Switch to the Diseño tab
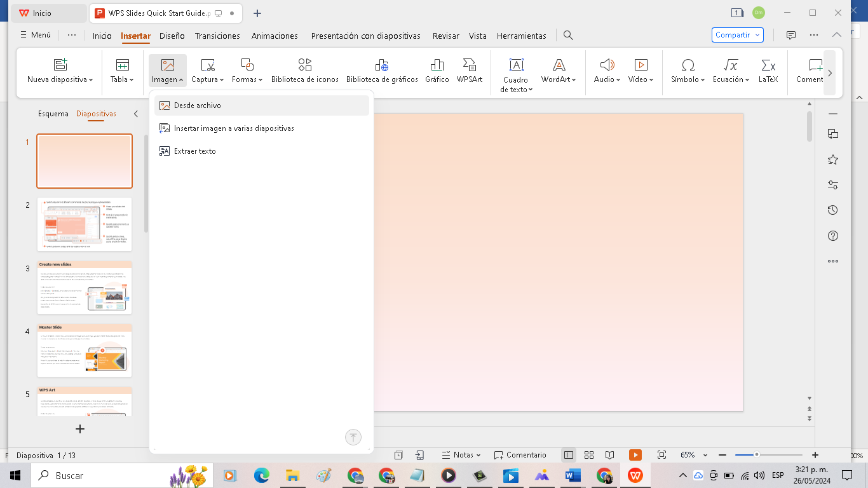Screen dimensions: 868x488 [x=172, y=36]
